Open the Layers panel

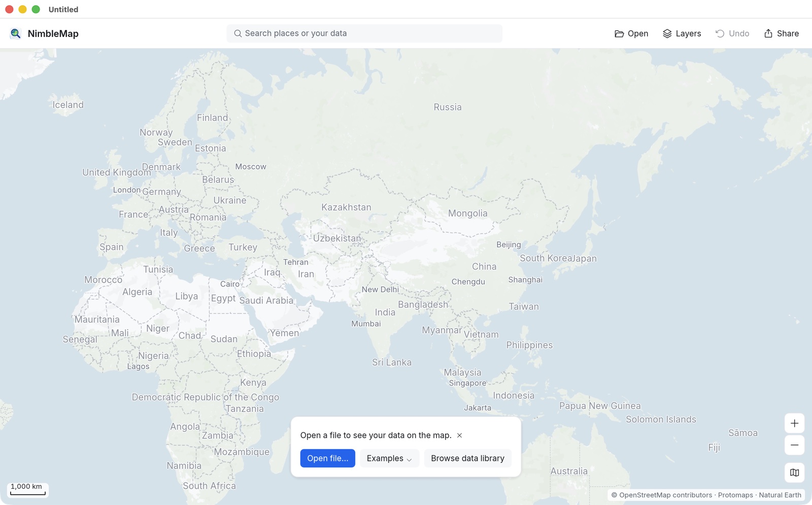tap(682, 33)
